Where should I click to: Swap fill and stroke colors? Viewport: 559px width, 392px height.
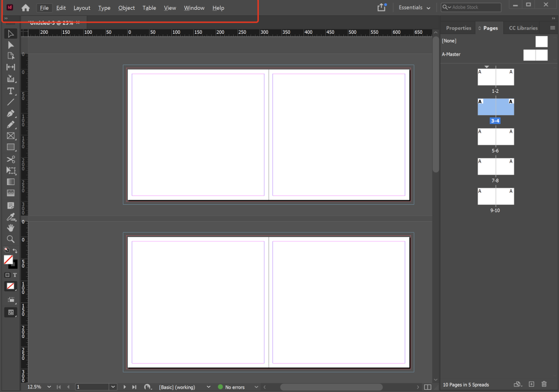point(15,251)
